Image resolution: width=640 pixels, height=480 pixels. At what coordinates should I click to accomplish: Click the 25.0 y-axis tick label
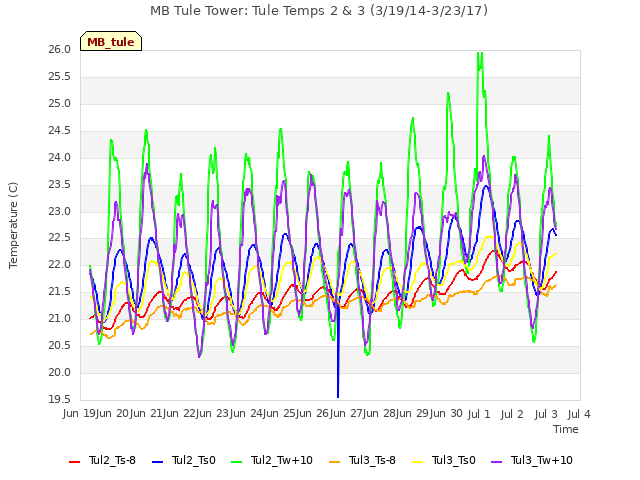(60, 104)
